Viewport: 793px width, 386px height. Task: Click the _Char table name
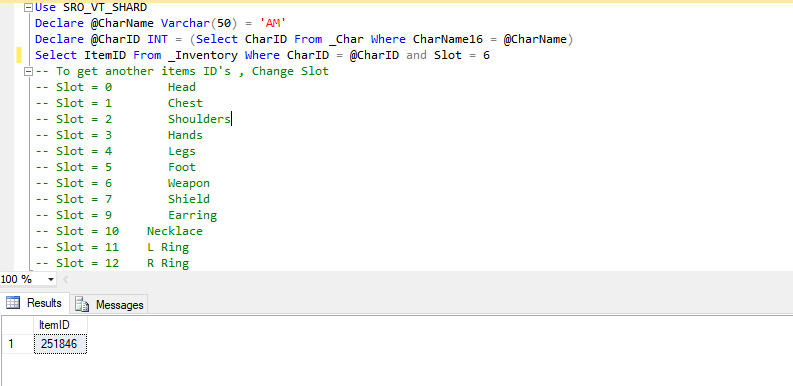tap(346, 39)
